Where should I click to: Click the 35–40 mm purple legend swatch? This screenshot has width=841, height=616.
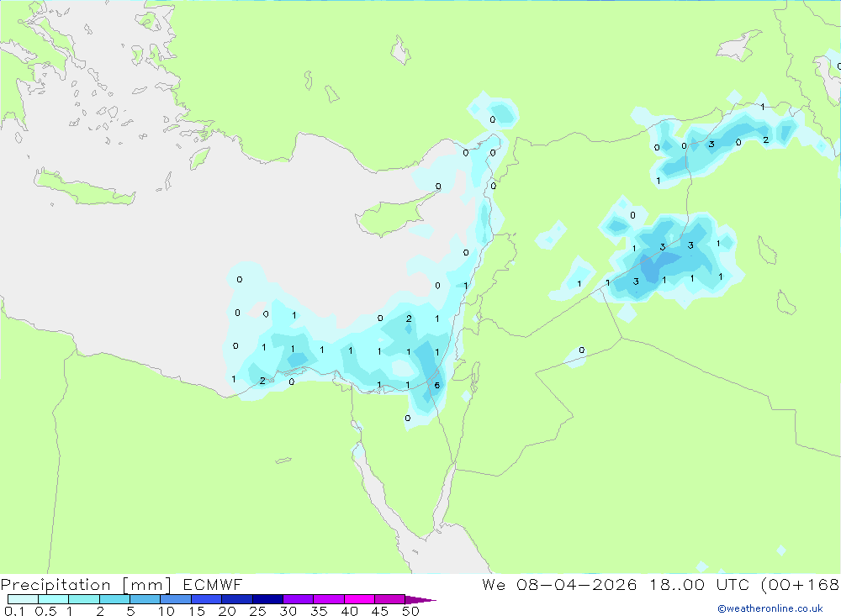(328, 599)
